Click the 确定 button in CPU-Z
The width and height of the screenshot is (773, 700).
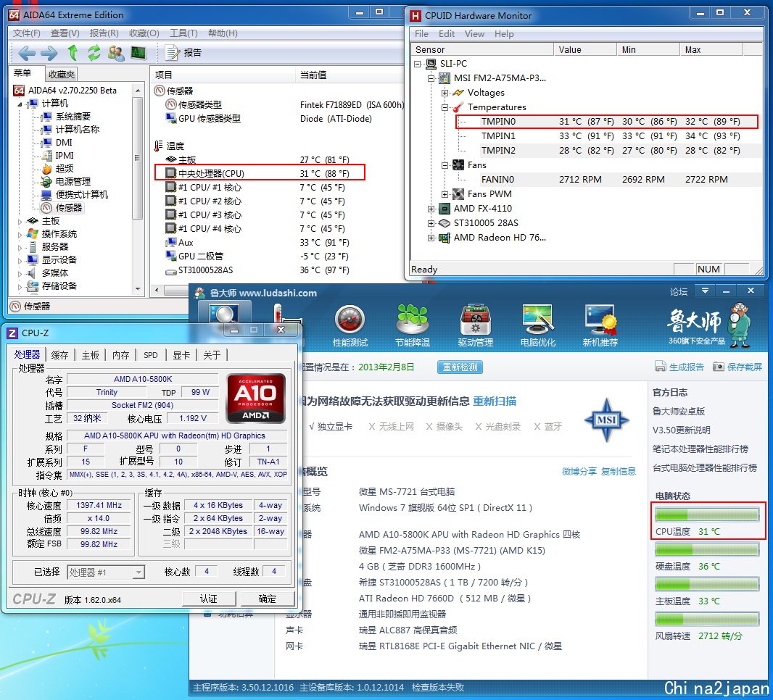pos(267,599)
